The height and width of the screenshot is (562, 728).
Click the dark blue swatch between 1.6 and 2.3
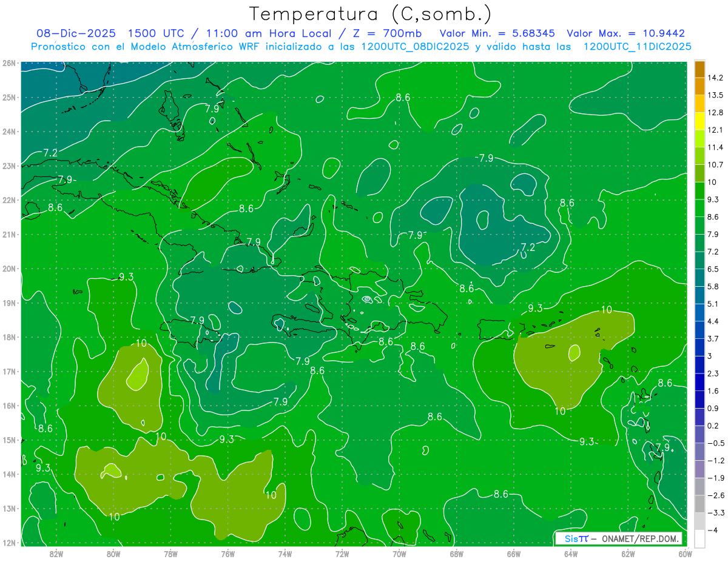pos(699,382)
